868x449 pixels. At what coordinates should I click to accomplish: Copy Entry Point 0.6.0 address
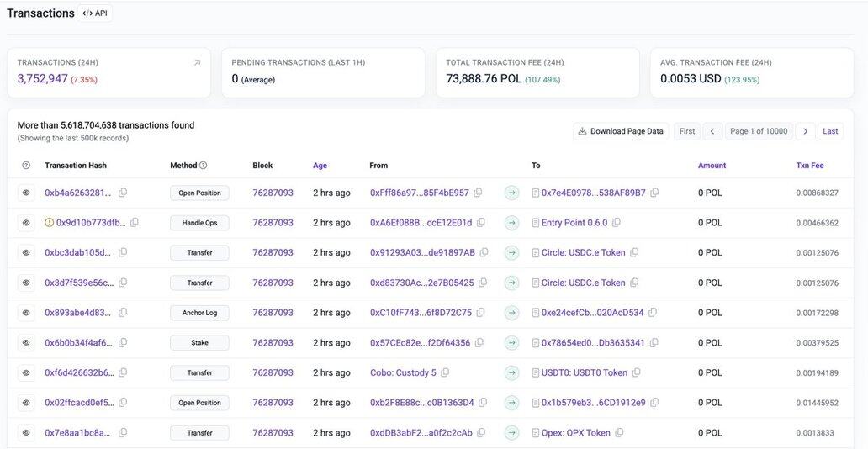click(617, 223)
